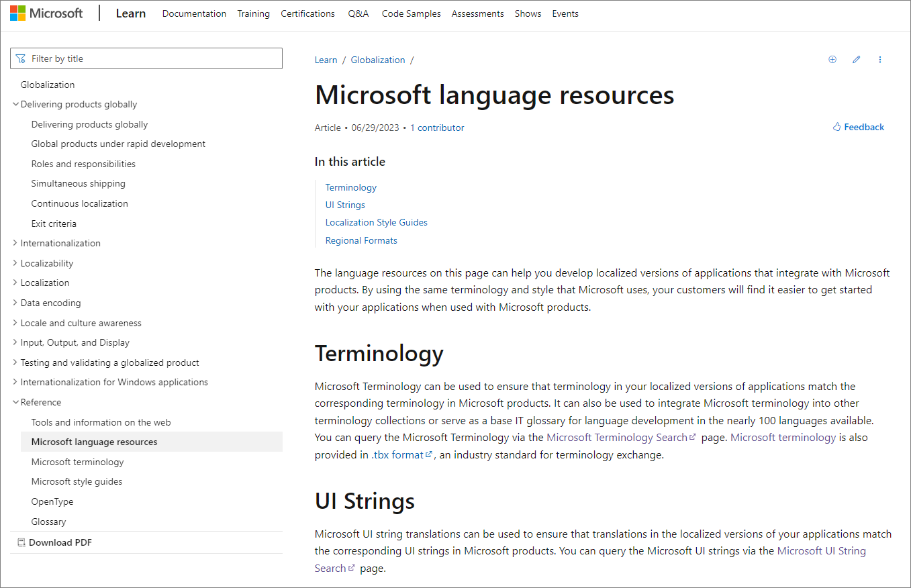The image size is (911, 588).
Task: Expand Testing and validating a globalized product
Action: [x=15, y=362]
